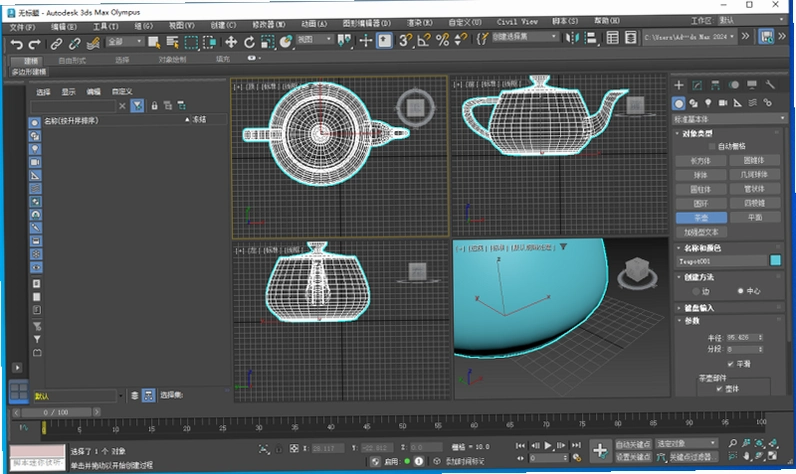Viewport: 796px width, 474px height.
Task: Select the Unlink Selection tool
Action: (74, 44)
